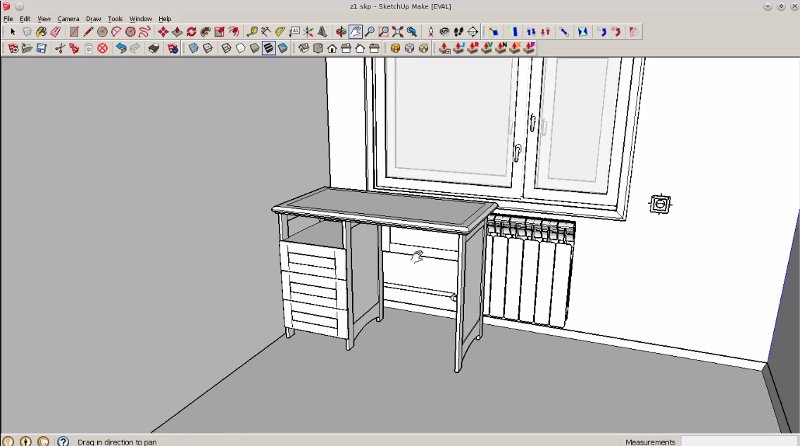Image resolution: width=800 pixels, height=446 pixels.
Task: Choose the Orbit camera tool
Action: pyautogui.click(x=341, y=32)
